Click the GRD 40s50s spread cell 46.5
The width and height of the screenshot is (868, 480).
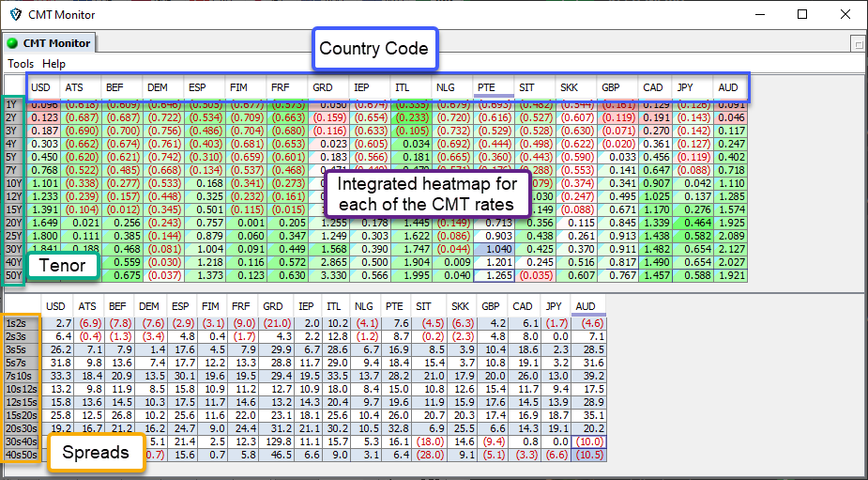click(276, 455)
